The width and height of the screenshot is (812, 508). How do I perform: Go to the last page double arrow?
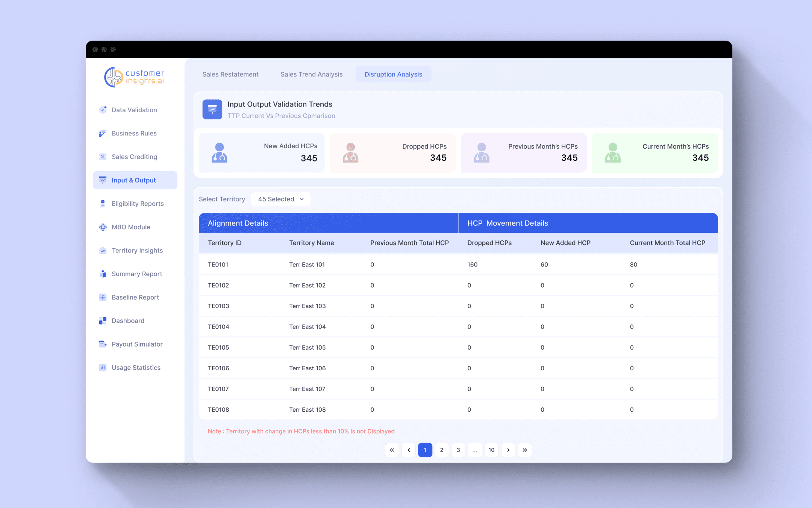point(525,450)
